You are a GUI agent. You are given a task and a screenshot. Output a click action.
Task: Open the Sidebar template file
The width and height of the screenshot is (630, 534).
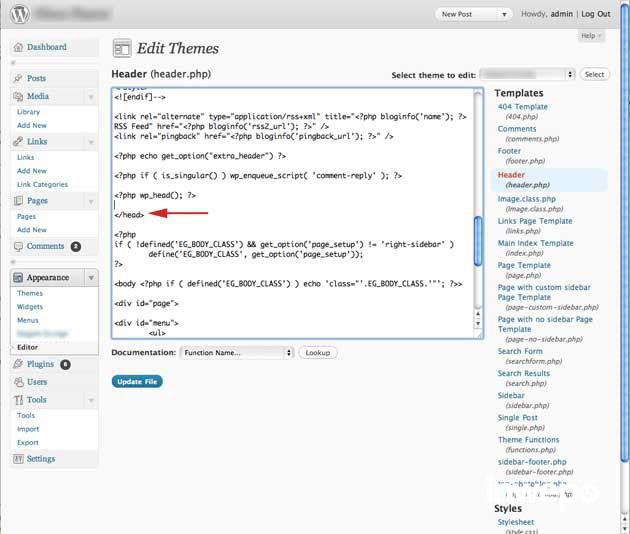(x=511, y=395)
